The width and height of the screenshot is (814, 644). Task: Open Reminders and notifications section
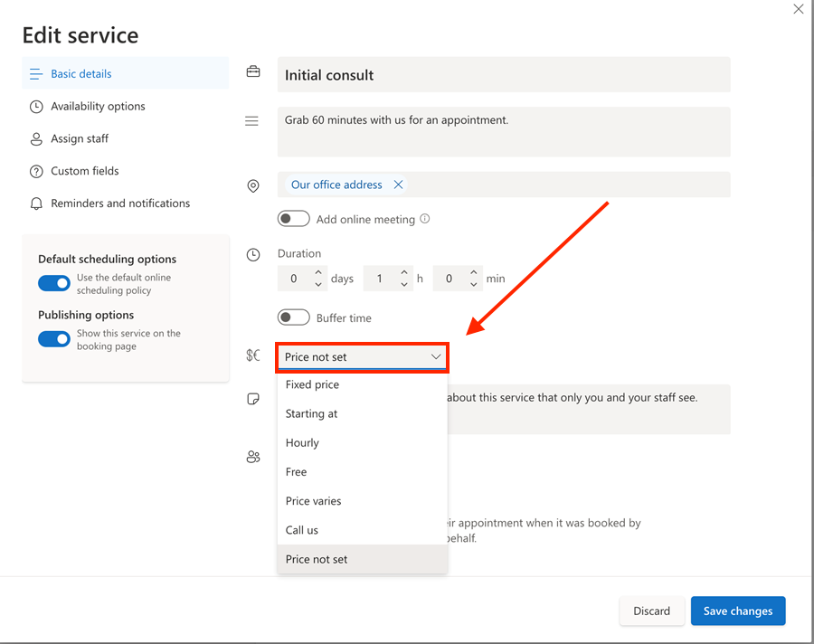125,204
